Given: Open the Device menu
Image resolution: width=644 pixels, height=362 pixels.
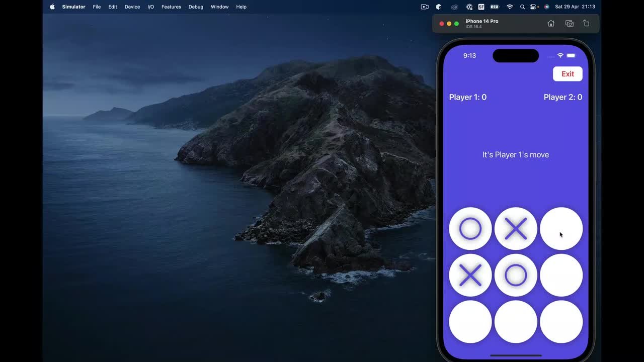Looking at the screenshot, I should point(132,7).
